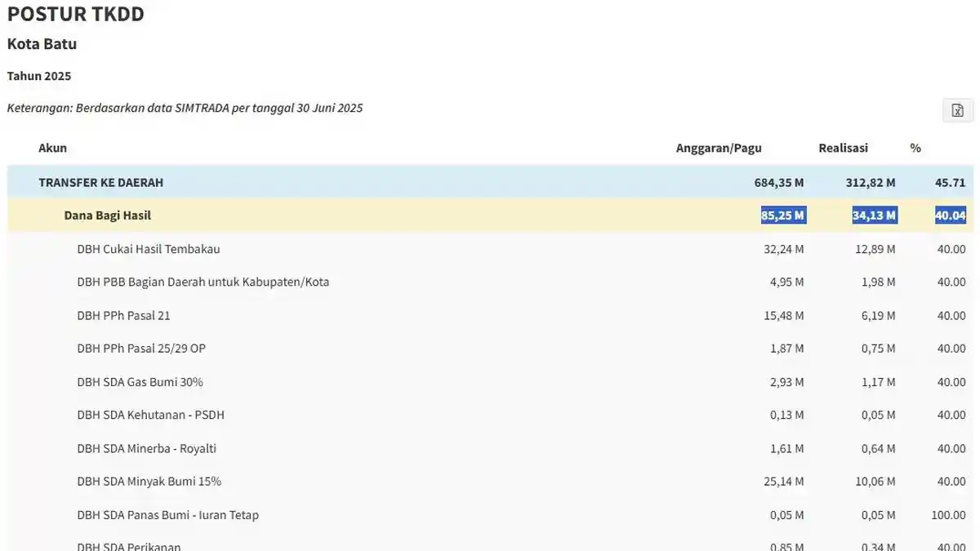
Task: Click the % column header
Action: (915, 148)
